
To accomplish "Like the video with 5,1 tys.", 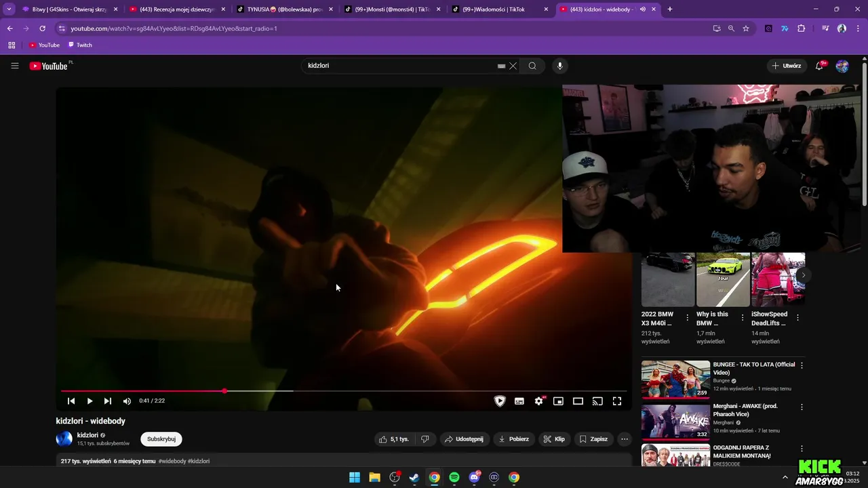I will tap(394, 439).
